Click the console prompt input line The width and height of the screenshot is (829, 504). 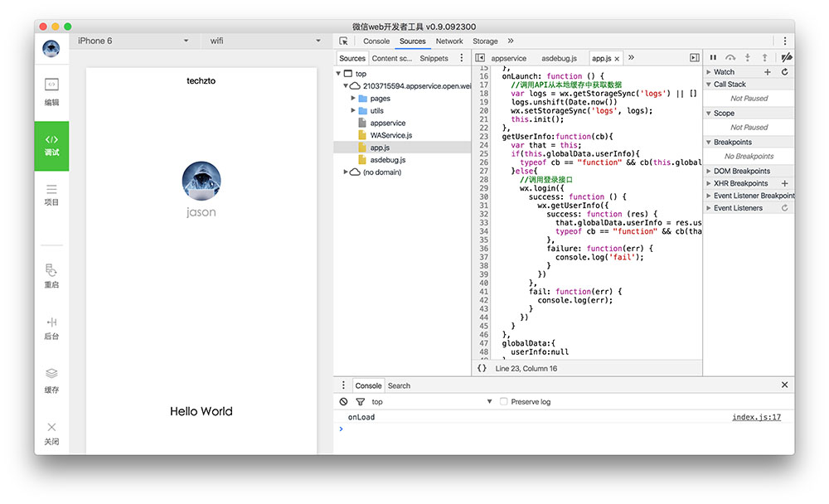click(563, 429)
